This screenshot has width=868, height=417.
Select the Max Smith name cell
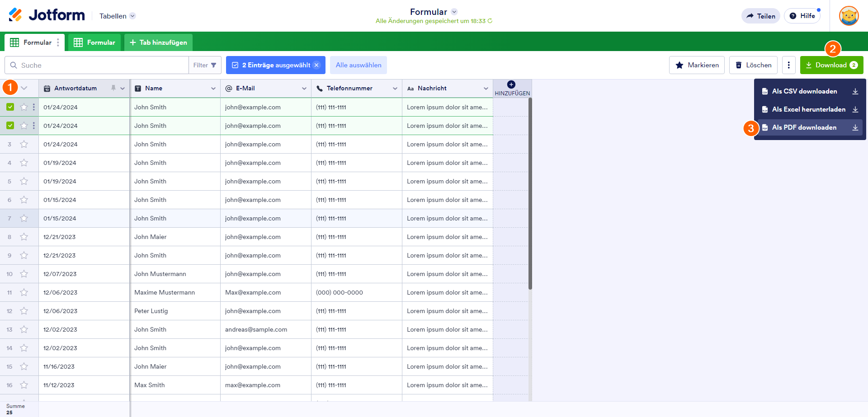tap(175, 385)
